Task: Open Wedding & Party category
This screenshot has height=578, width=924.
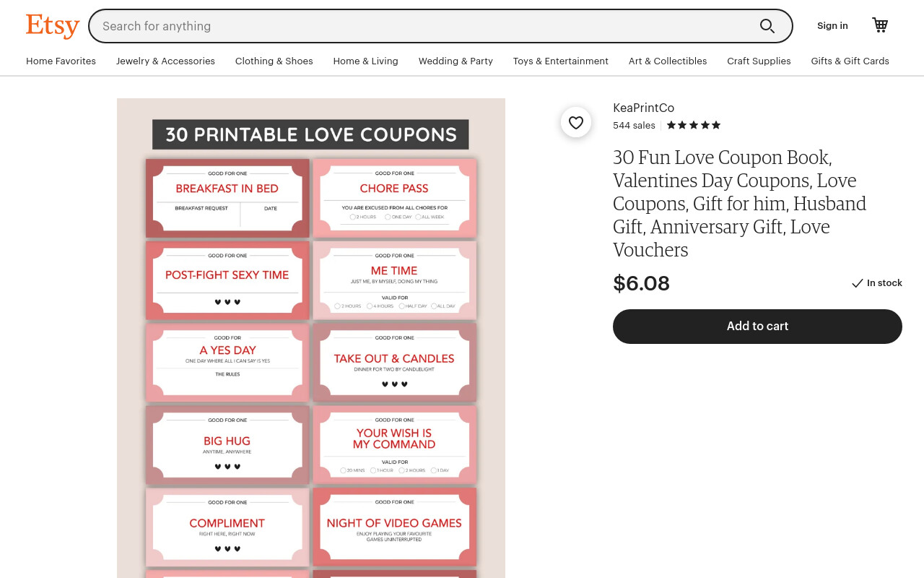Action: (456, 61)
